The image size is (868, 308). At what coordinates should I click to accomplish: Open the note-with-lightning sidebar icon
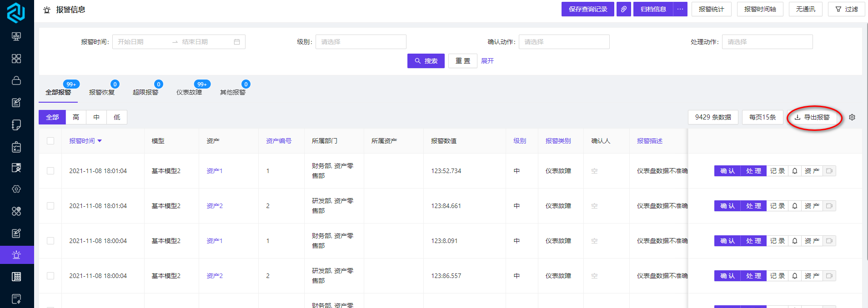pyautogui.click(x=16, y=299)
